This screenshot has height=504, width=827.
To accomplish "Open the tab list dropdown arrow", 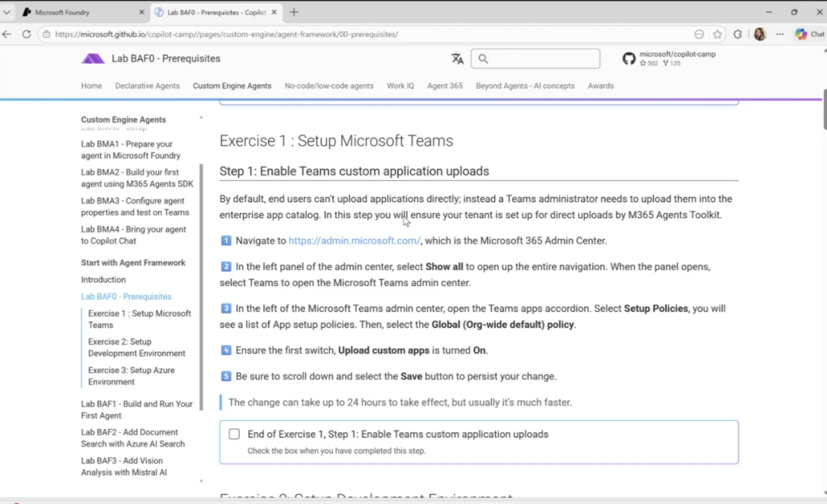I will pos(7,13).
